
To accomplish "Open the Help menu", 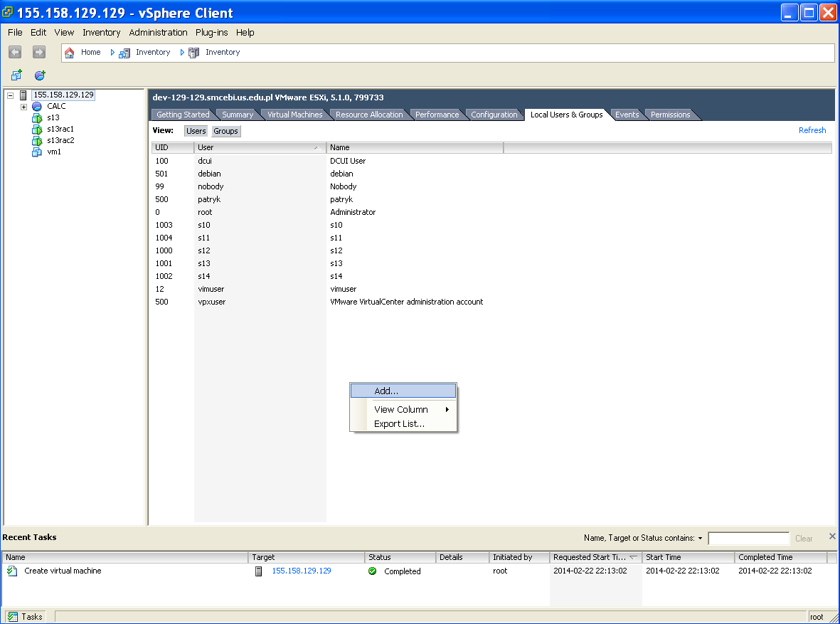I will point(245,33).
